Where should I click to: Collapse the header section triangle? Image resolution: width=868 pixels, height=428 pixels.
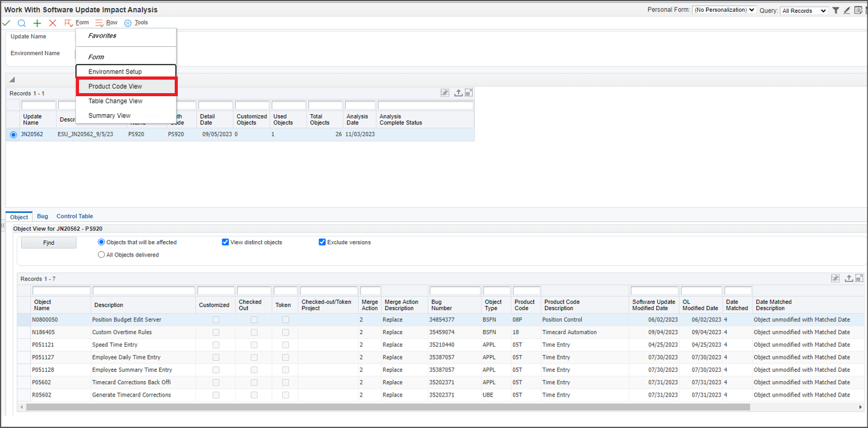tap(12, 80)
